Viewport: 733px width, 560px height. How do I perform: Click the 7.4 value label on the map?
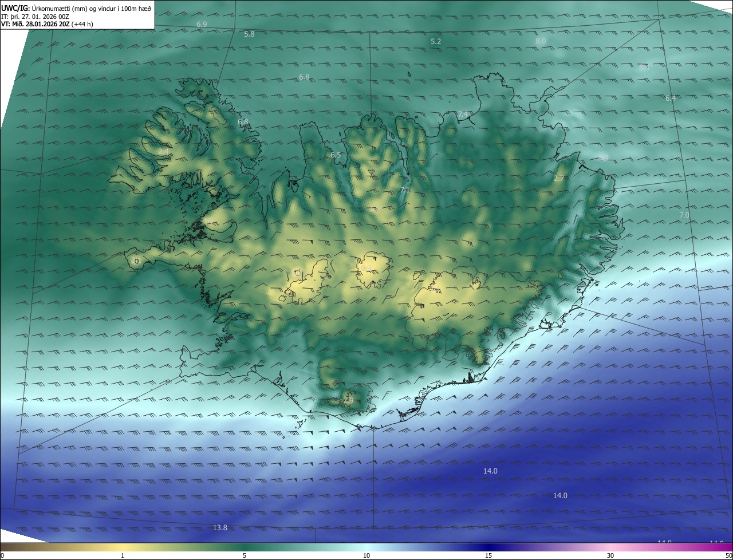tap(463, 115)
